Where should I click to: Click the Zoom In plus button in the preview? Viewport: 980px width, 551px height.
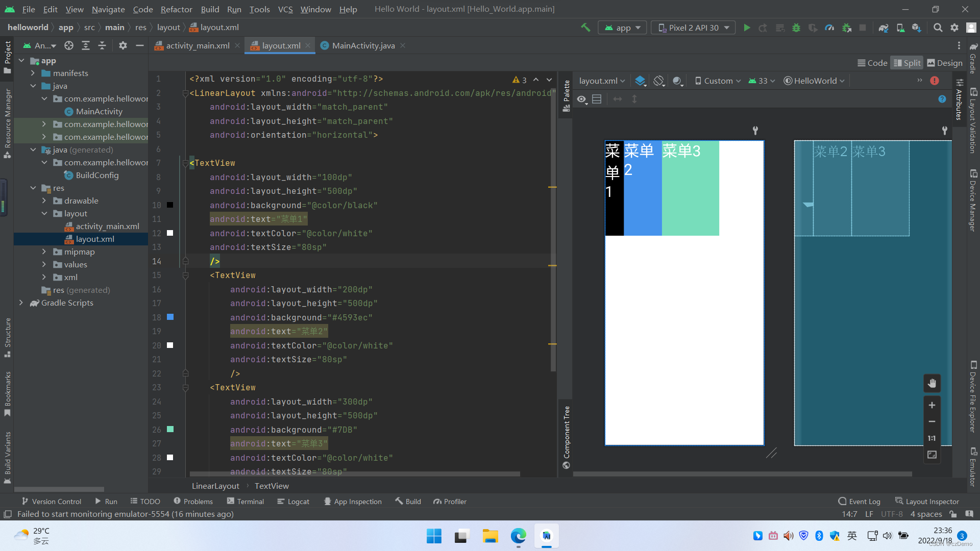(932, 405)
